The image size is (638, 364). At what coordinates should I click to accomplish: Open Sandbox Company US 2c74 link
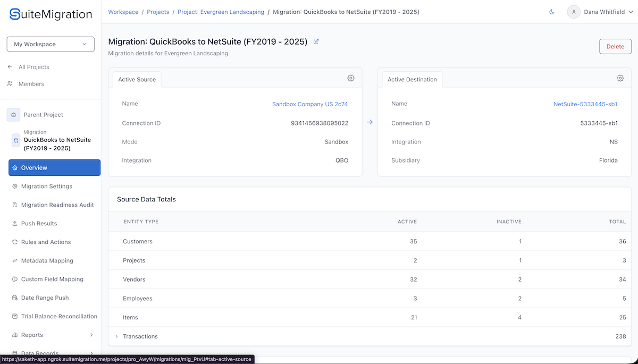click(310, 104)
